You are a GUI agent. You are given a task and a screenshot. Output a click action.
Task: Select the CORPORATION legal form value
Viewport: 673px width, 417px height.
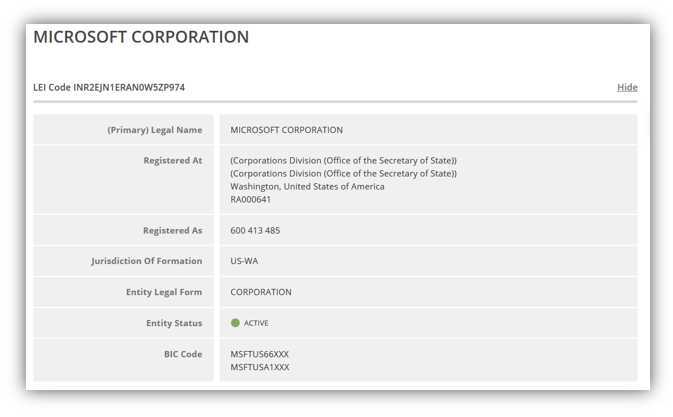261,292
